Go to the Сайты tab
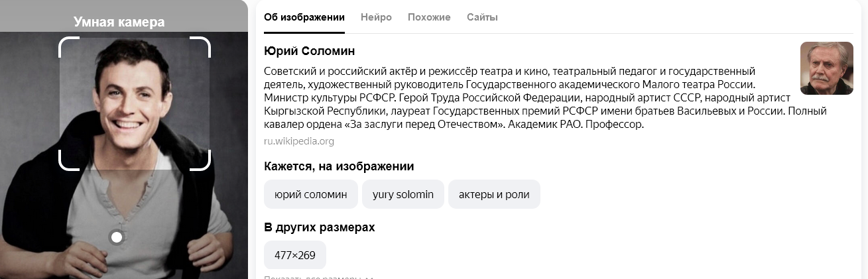This screenshot has width=868, height=279. pyautogui.click(x=482, y=17)
